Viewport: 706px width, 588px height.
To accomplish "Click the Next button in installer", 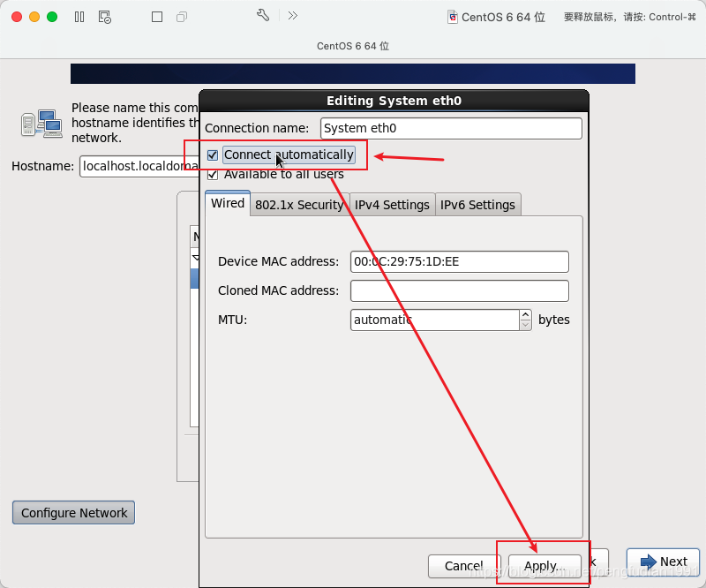I will pos(663,562).
